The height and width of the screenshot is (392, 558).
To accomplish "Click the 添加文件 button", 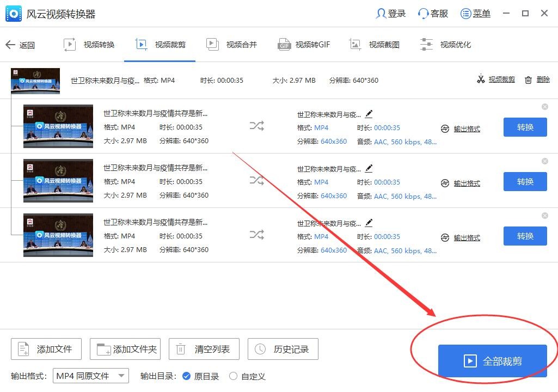I will coord(46,349).
